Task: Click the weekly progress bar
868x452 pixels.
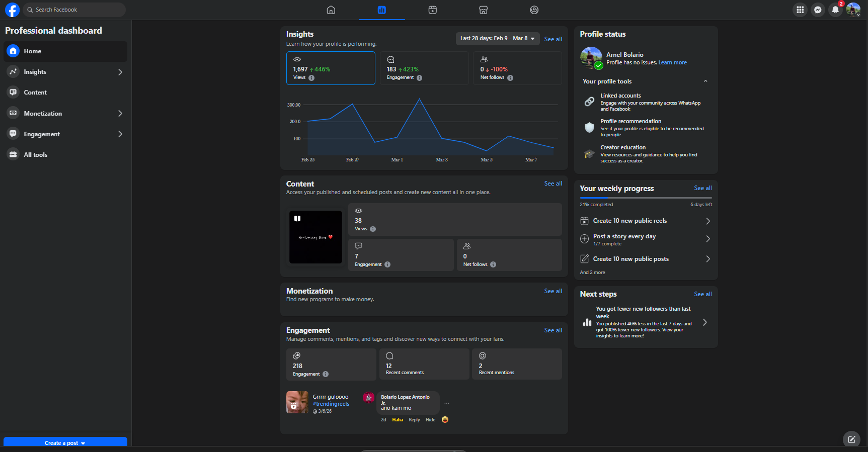Action: 646,198
